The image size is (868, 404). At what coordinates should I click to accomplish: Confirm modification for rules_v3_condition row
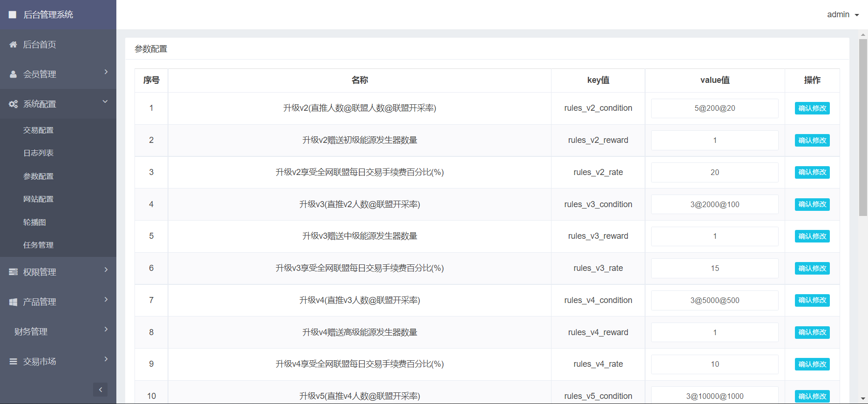[812, 204]
